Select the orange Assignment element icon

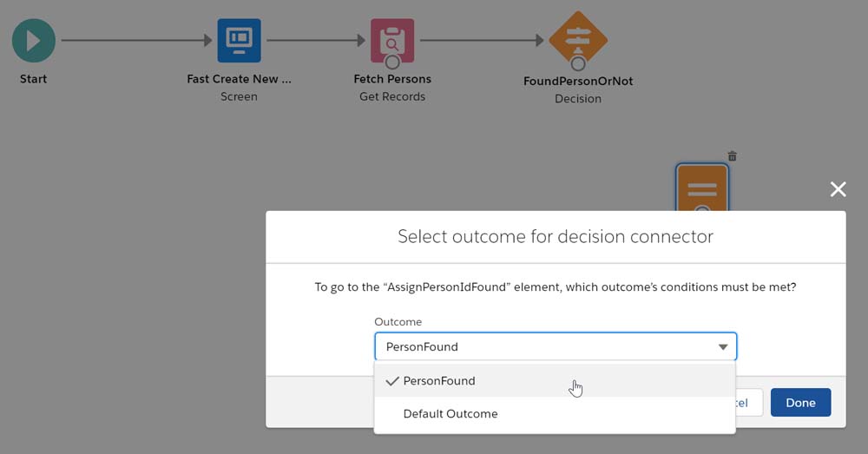702,188
